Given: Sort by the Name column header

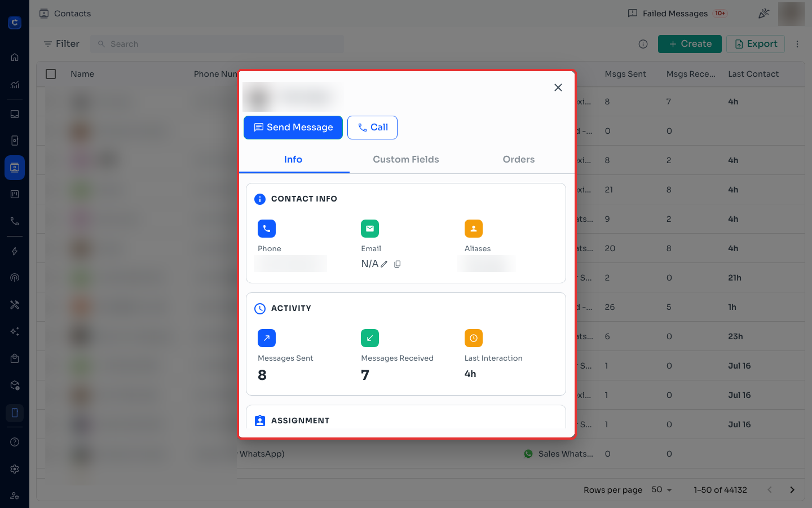Looking at the screenshot, I should (82, 74).
